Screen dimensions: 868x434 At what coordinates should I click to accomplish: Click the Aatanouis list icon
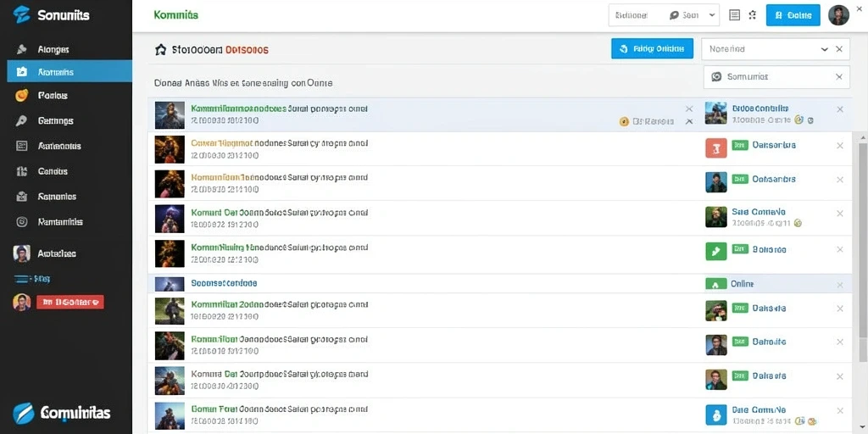(x=21, y=146)
